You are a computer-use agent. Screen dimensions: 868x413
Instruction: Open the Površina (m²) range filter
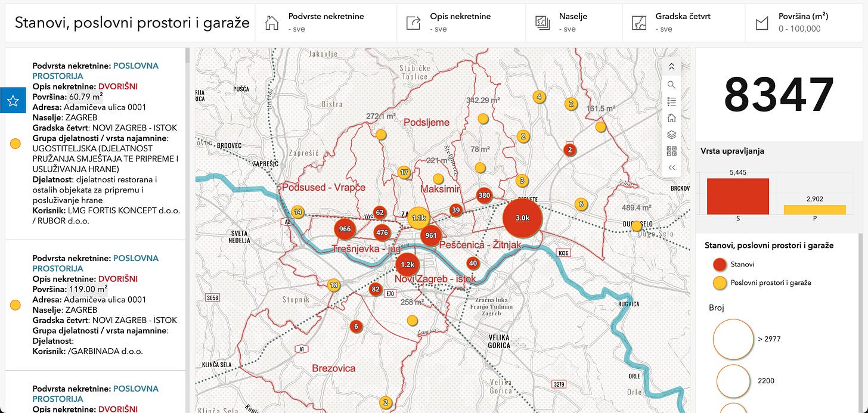tap(804, 23)
